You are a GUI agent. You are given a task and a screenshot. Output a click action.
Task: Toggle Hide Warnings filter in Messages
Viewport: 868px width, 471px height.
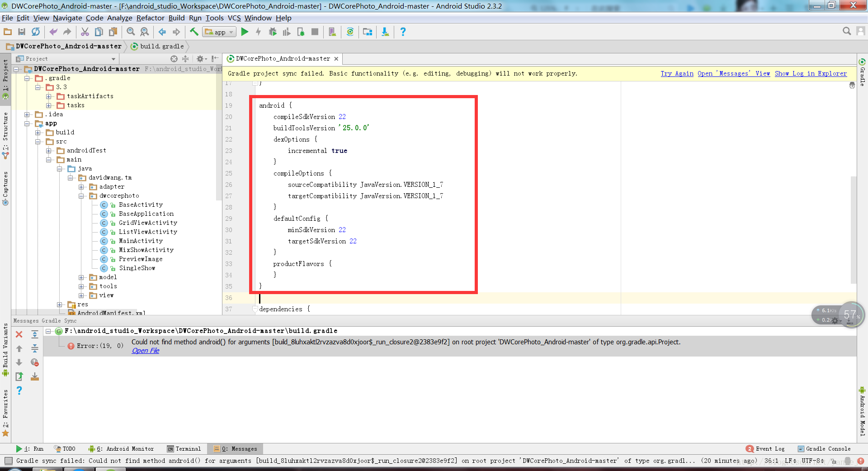tap(34, 362)
